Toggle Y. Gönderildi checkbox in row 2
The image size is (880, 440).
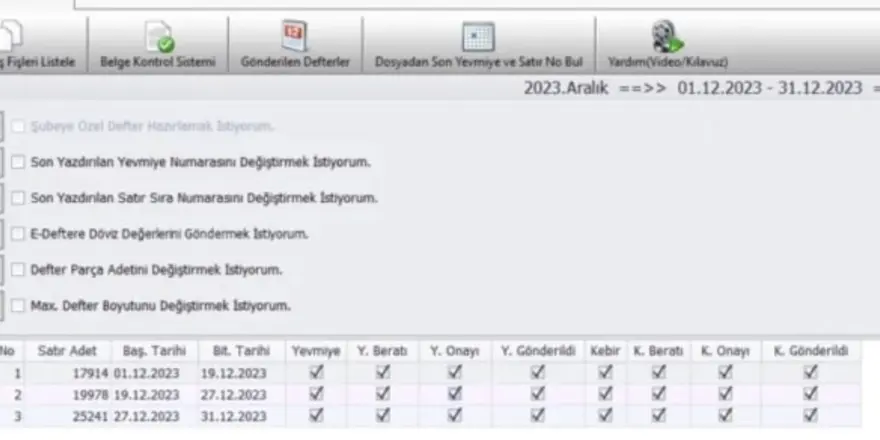tap(538, 394)
